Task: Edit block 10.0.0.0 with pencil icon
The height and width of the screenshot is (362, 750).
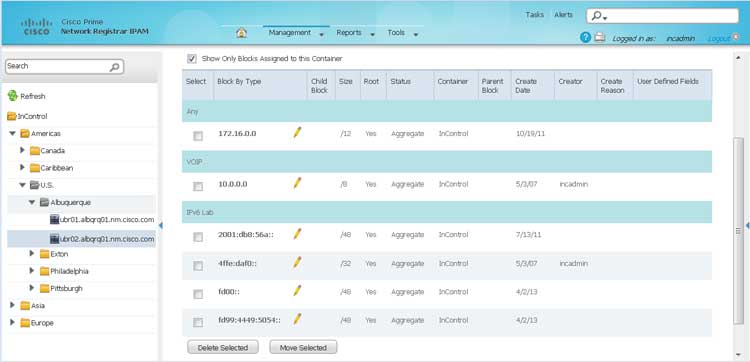Action: (298, 183)
